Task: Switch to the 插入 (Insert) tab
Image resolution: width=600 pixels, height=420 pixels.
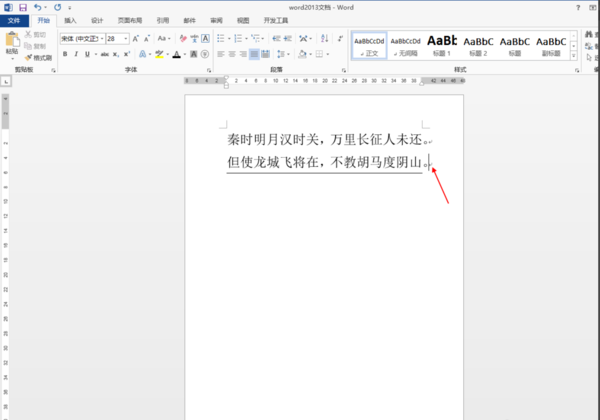Action: (x=70, y=21)
